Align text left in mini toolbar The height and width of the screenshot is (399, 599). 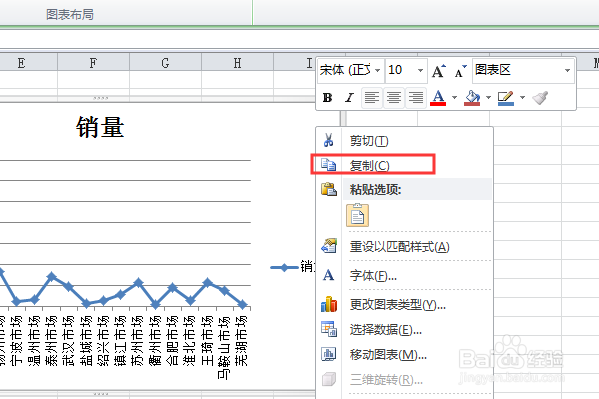click(372, 98)
